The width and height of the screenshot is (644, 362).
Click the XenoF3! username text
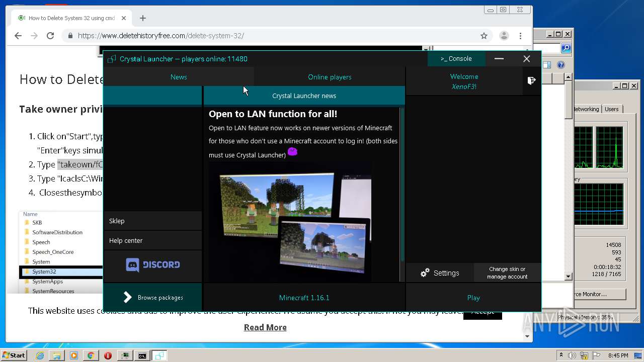[464, 86]
